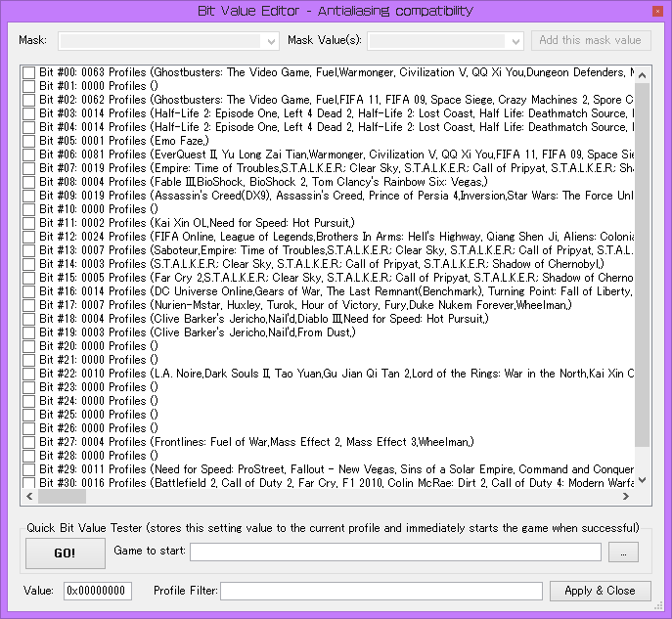Image resolution: width=672 pixels, height=619 pixels.
Task: Open the Mask dropdown
Action: click(x=168, y=41)
